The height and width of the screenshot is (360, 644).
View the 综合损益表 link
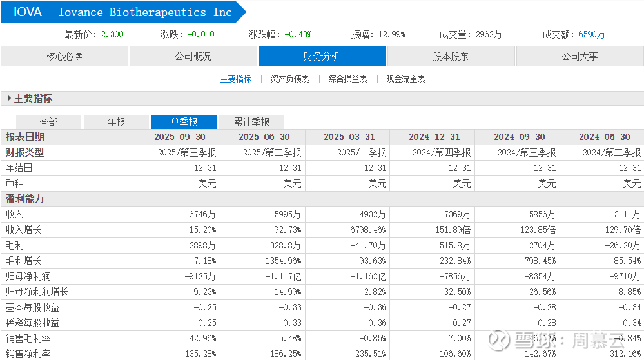coord(347,79)
